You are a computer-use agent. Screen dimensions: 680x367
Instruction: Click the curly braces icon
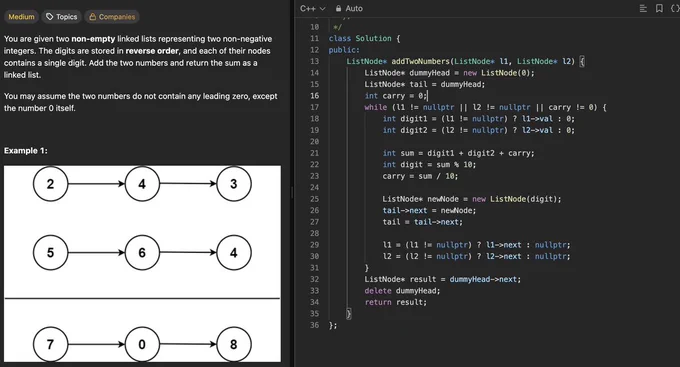pos(675,8)
